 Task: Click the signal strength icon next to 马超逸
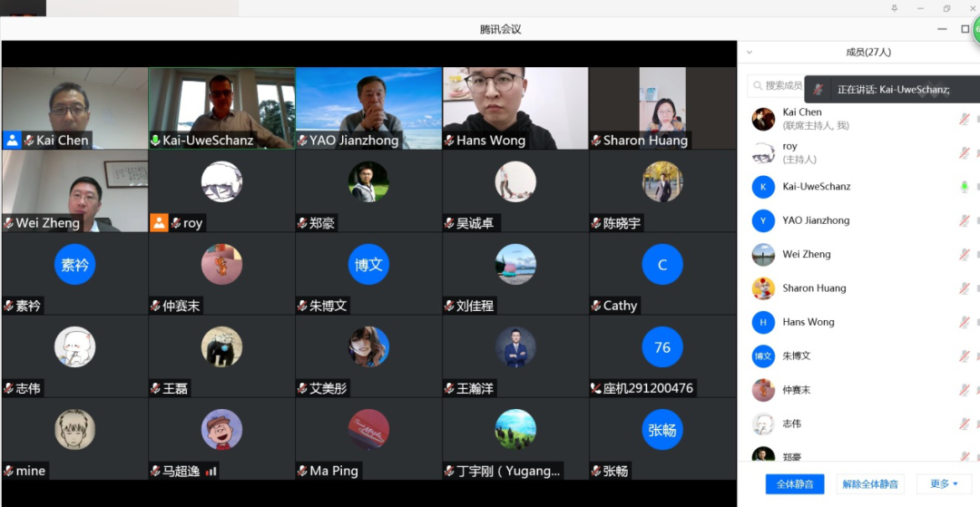point(211,471)
